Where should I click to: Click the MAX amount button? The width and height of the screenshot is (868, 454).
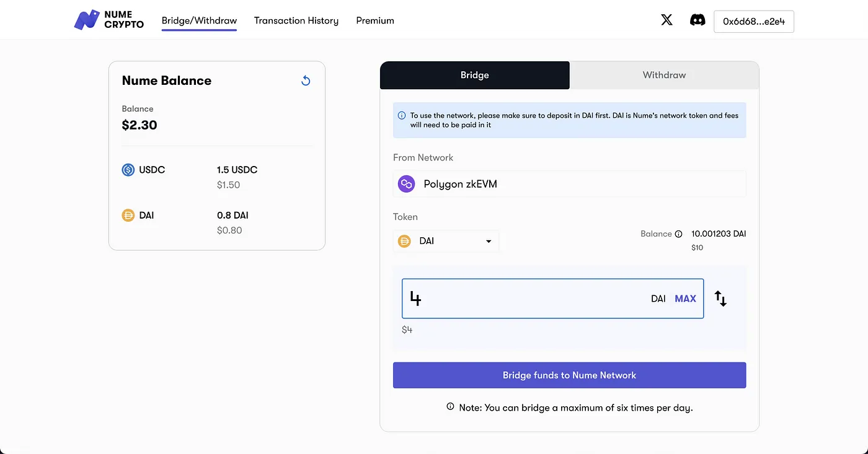[x=685, y=299]
